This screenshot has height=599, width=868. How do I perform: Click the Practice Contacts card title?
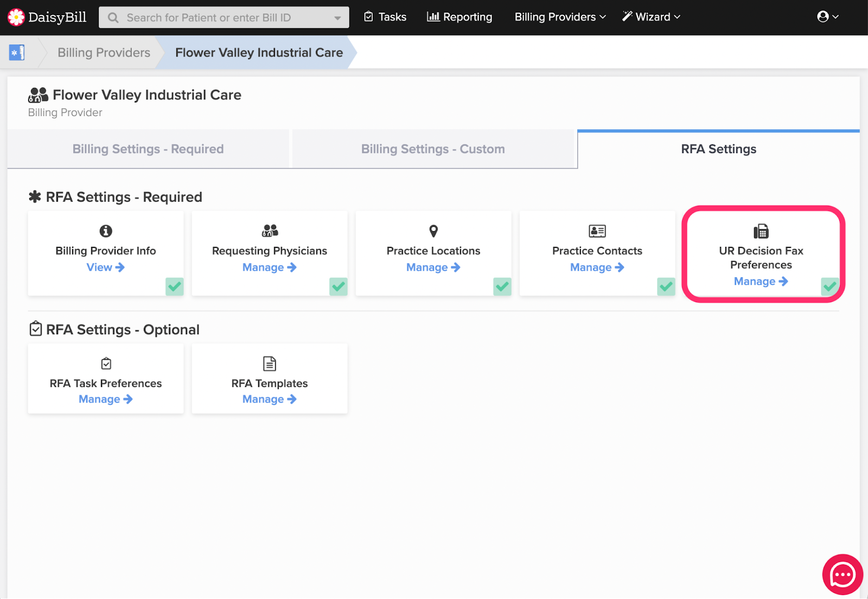(x=597, y=251)
